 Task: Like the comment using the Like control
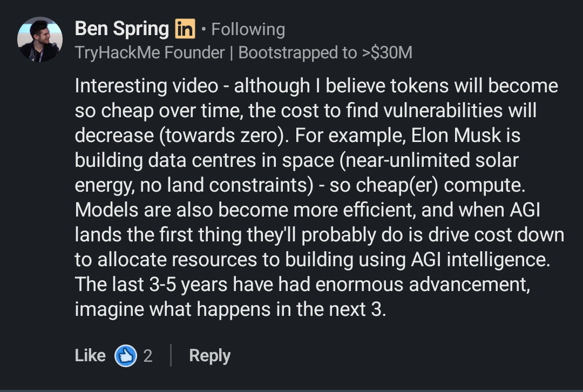click(x=90, y=355)
